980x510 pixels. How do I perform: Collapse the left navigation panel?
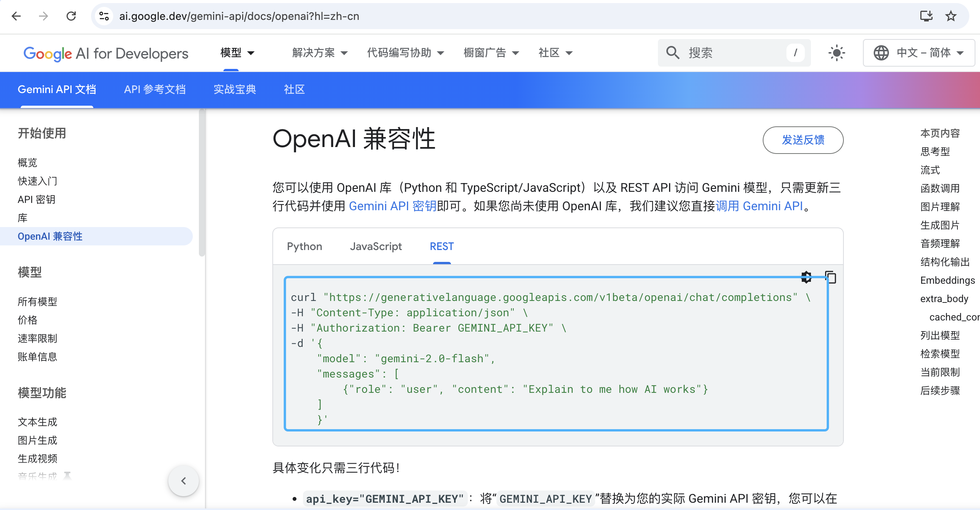pyautogui.click(x=184, y=481)
